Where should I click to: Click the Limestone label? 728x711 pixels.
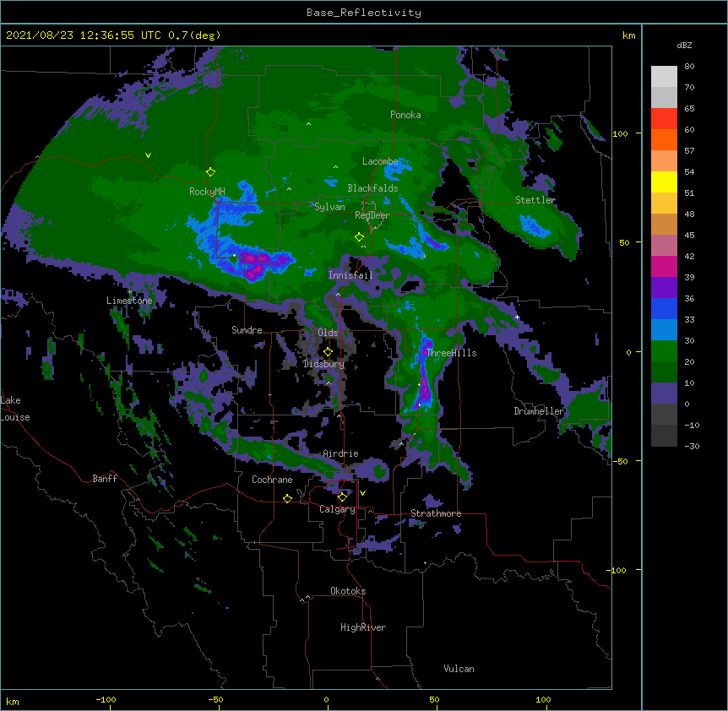pyautogui.click(x=129, y=301)
